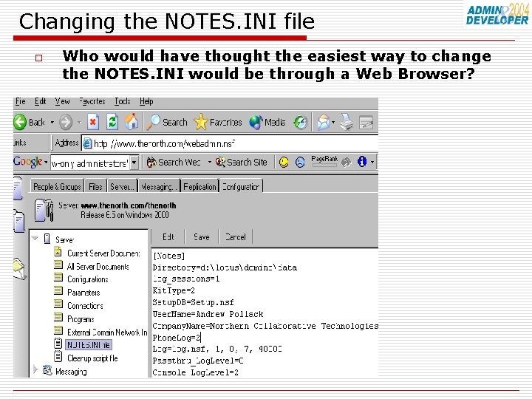Click the Search Site button
This screenshot has height=399, width=532.
click(241, 162)
